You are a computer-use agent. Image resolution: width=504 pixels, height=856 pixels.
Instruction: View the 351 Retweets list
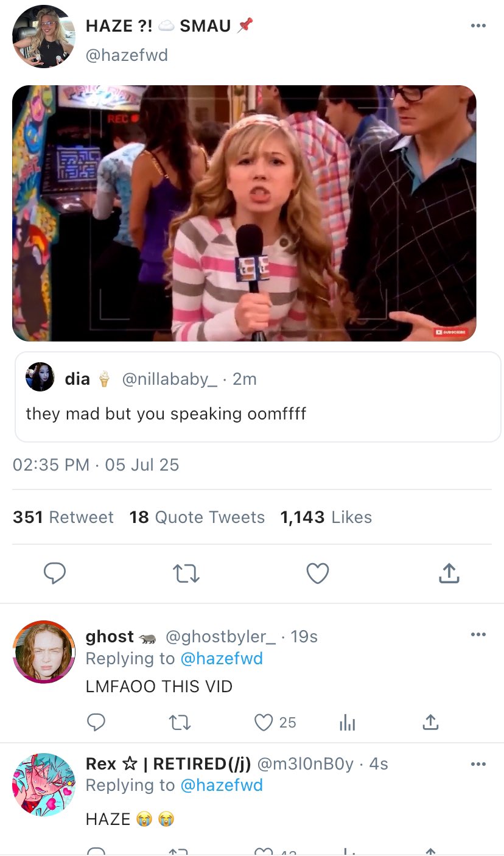point(63,517)
